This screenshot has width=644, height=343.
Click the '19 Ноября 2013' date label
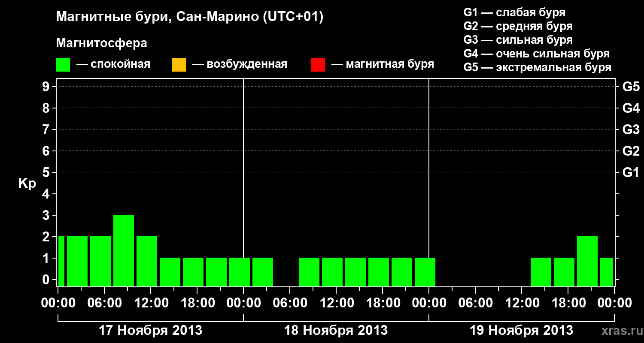522,330
